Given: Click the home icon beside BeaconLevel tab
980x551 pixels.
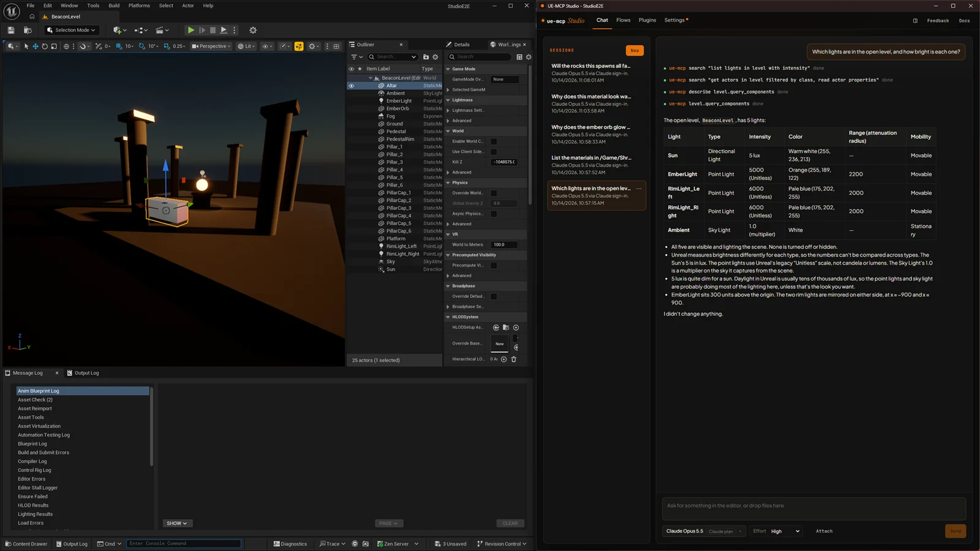Looking at the screenshot, I should click(32, 17).
